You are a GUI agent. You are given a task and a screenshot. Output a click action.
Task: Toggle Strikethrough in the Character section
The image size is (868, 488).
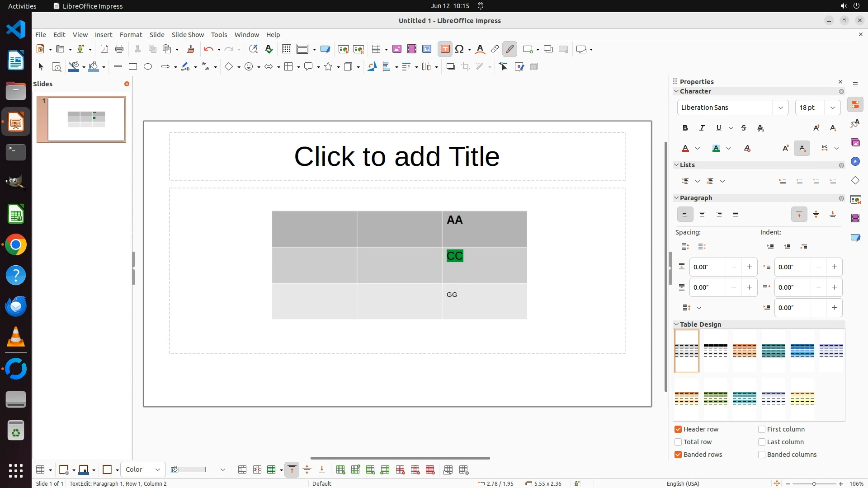click(x=744, y=128)
